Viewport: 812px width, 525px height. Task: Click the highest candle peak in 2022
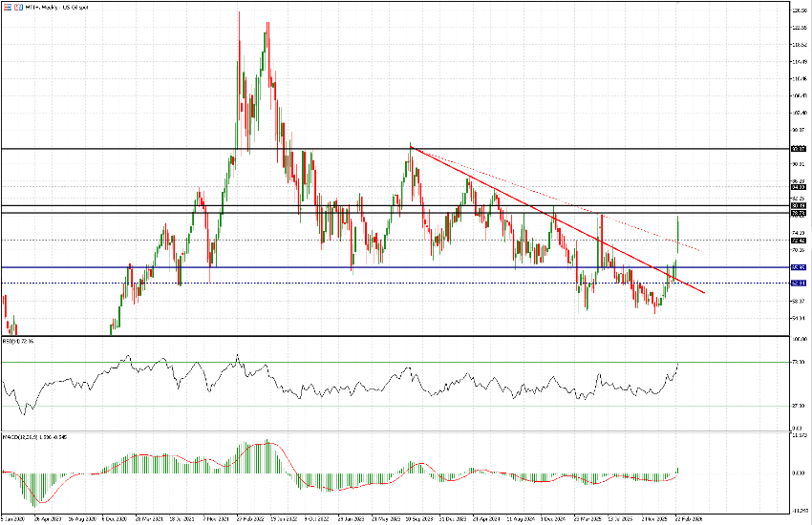point(239,13)
